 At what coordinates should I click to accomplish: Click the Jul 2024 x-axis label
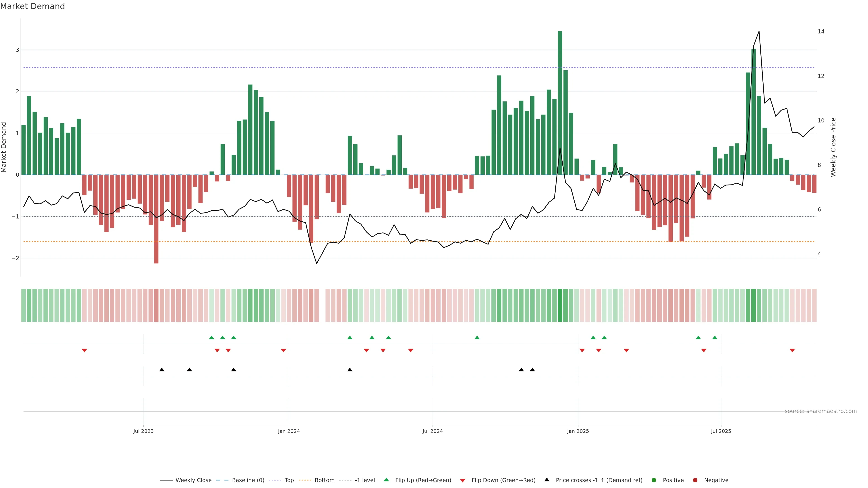pyautogui.click(x=433, y=432)
